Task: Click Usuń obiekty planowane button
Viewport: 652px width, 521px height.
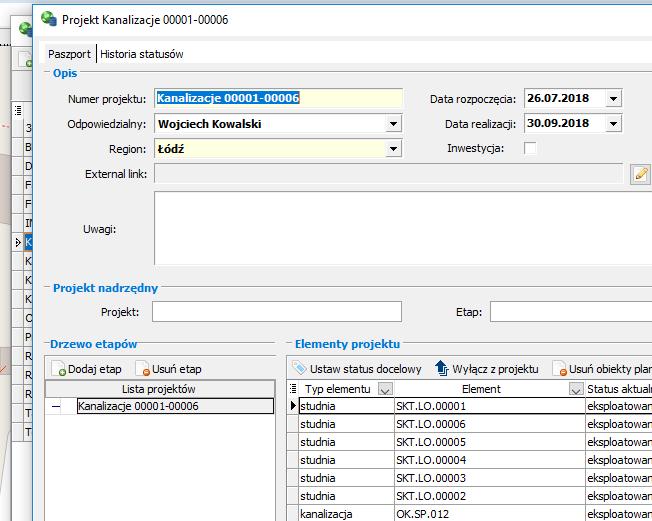Action: point(602,369)
